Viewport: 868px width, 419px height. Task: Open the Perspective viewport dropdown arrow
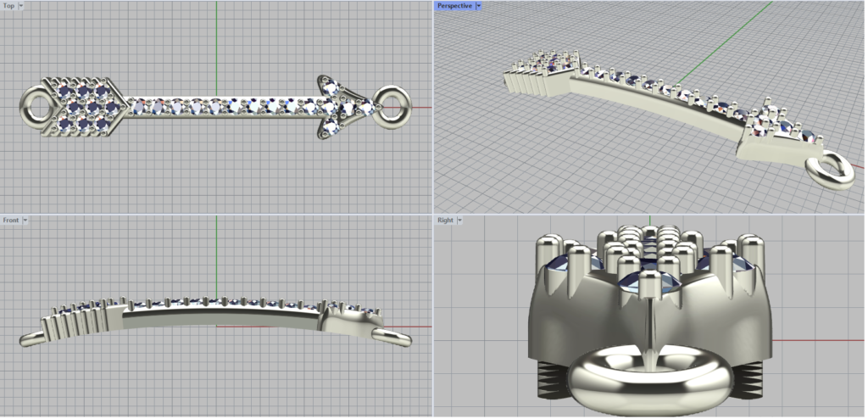pyautogui.click(x=479, y=6)
